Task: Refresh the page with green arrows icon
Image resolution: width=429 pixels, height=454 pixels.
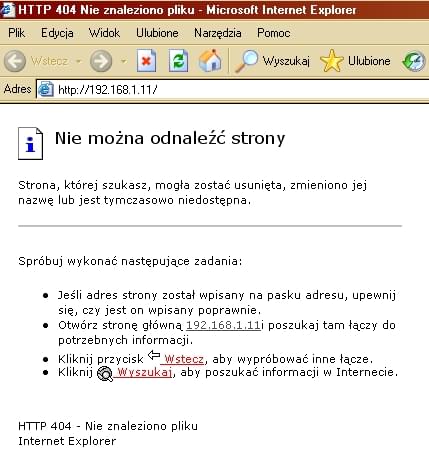Action: pyautogui.click(x=178, y=61)
